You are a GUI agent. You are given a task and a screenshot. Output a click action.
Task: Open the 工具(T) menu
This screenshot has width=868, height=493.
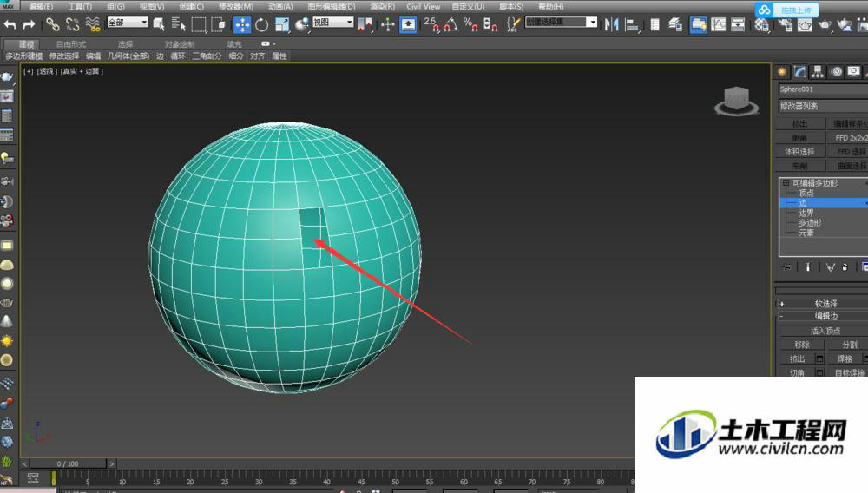click(80, 7)
